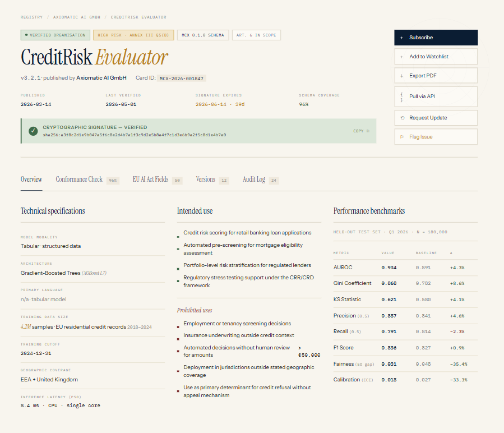Click the Precision baseline 0.841
504x433 pixels.
pyautogui.click(x=423, y=316)
